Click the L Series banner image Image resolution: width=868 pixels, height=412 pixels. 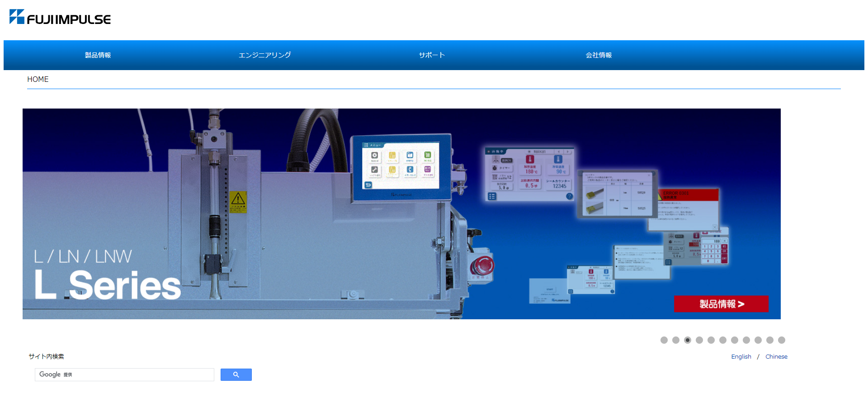[x=316, y=213]
